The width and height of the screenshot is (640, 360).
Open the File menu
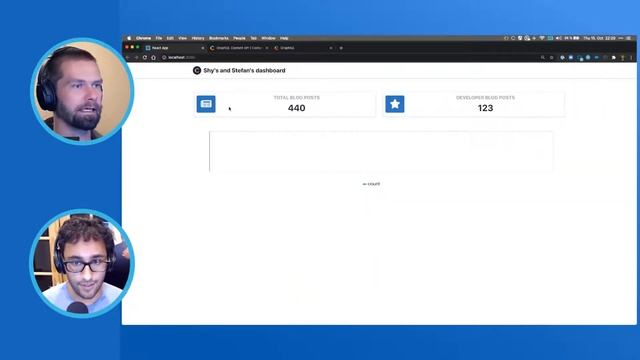pos(159,38)
